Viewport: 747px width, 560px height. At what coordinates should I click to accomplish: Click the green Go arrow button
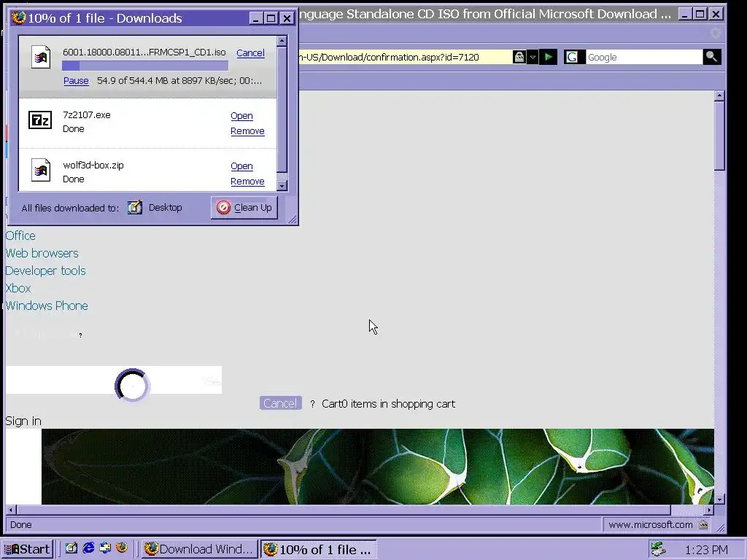[549, 57]
